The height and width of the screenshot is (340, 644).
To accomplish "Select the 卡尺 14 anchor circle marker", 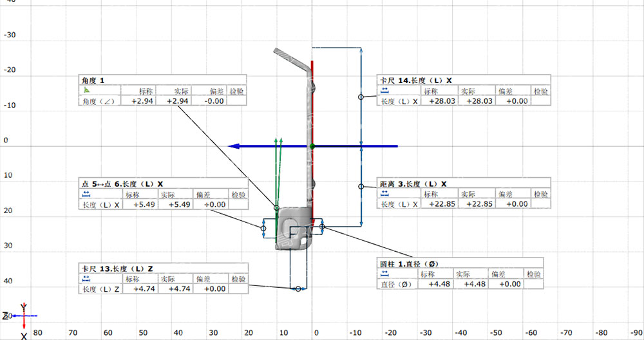I will pos(361,97).
